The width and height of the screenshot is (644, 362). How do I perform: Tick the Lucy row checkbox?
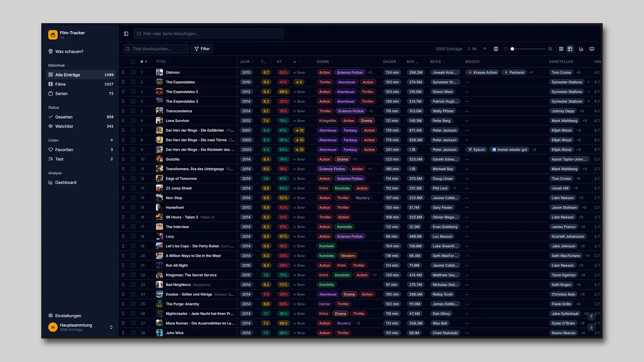tap(133, 237)
